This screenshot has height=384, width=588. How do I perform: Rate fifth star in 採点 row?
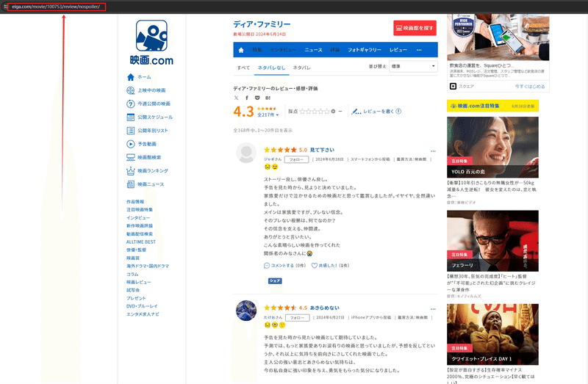click(326, 112)
